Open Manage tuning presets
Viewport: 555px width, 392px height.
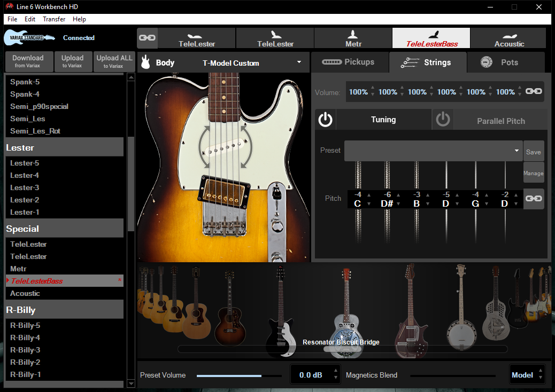point(534,173)
